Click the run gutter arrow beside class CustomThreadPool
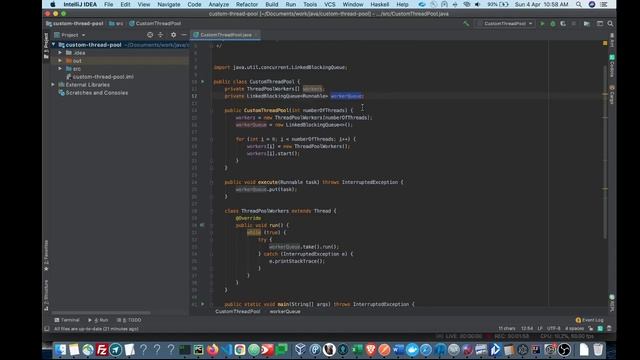Screen dimensions: 640x360 tap(202, 82)
